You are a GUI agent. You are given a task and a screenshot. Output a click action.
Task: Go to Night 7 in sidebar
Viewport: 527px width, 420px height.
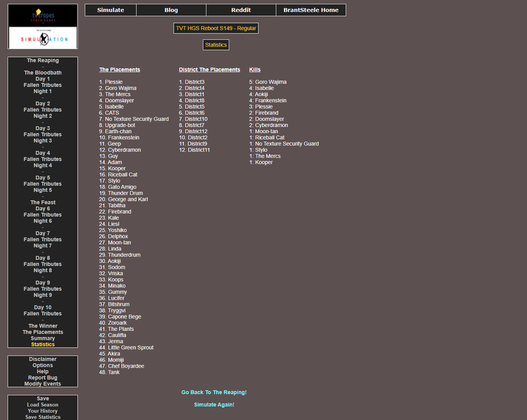pos(43,246)
